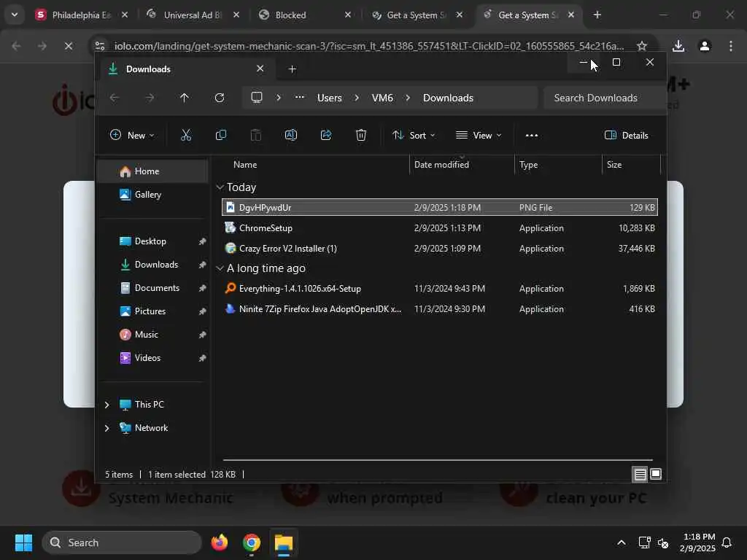Open Chrome's three-dot menu
The width and height of the screenshot is (747, 560).
[731, 46]
